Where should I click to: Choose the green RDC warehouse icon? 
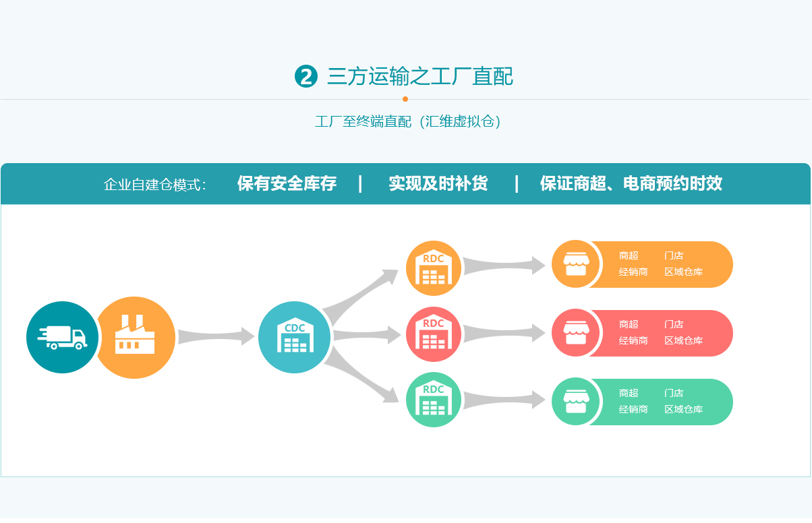[433, 400]
